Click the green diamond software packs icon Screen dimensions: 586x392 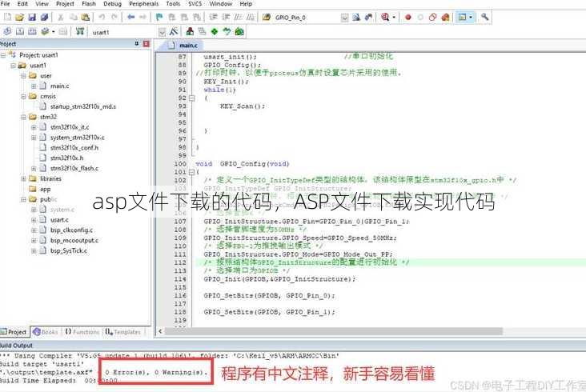pos(214,32)
